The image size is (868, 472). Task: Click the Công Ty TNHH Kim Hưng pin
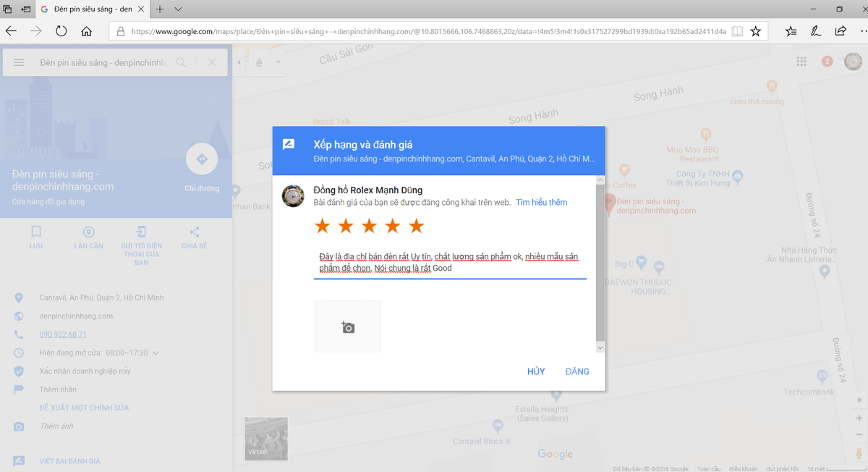(x=737, y=175)
